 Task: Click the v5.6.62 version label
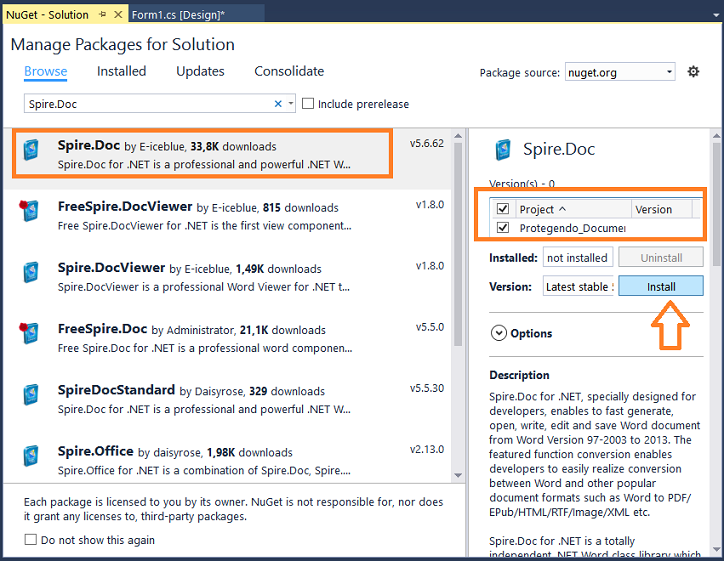427,143
